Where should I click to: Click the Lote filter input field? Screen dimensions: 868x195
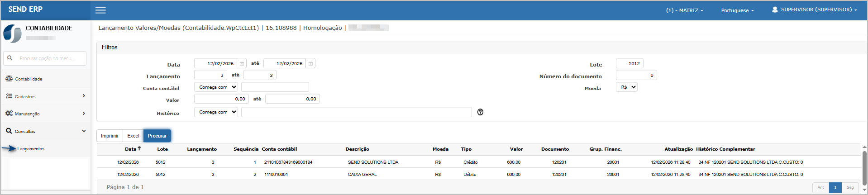pyautogui.click(x=630, y=64)
